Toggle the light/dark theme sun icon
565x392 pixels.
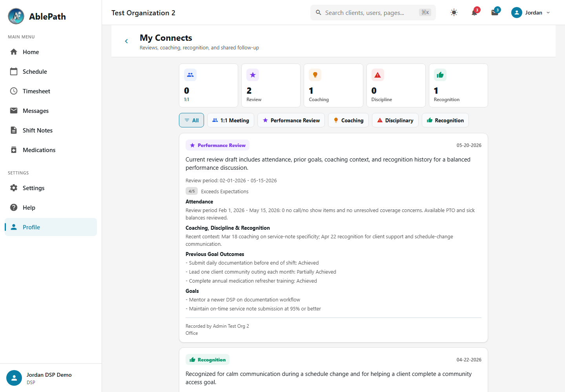pyautogui.click(x=454, y=13)
